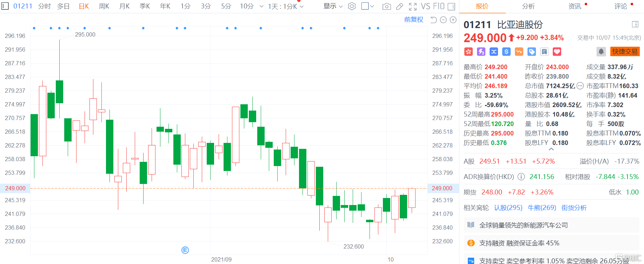Reset chart zoom with undo arrow
The width and height of the screenshot is (644, 264).
coord(433,20)
